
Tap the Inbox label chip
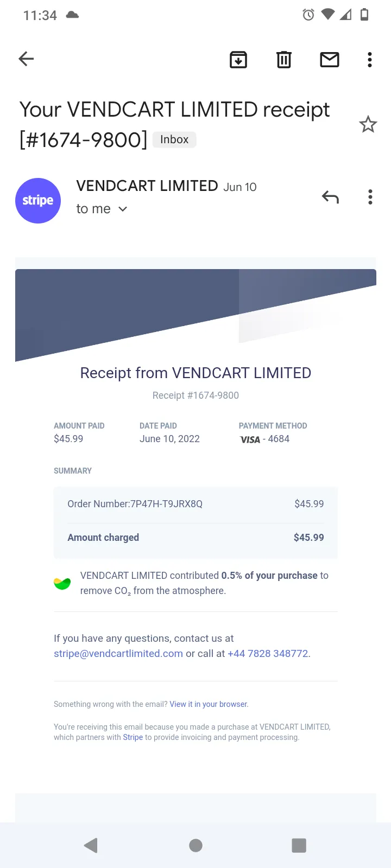[174, 139]
